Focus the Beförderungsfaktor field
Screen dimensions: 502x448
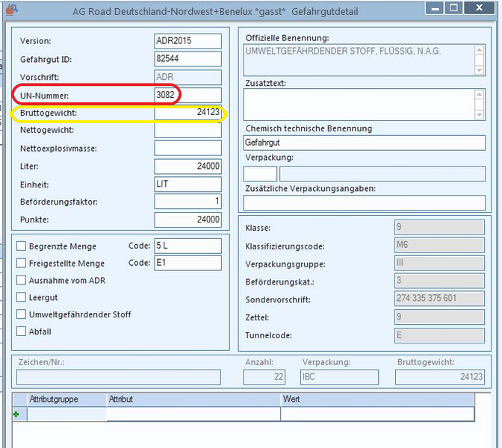[188, 202]
